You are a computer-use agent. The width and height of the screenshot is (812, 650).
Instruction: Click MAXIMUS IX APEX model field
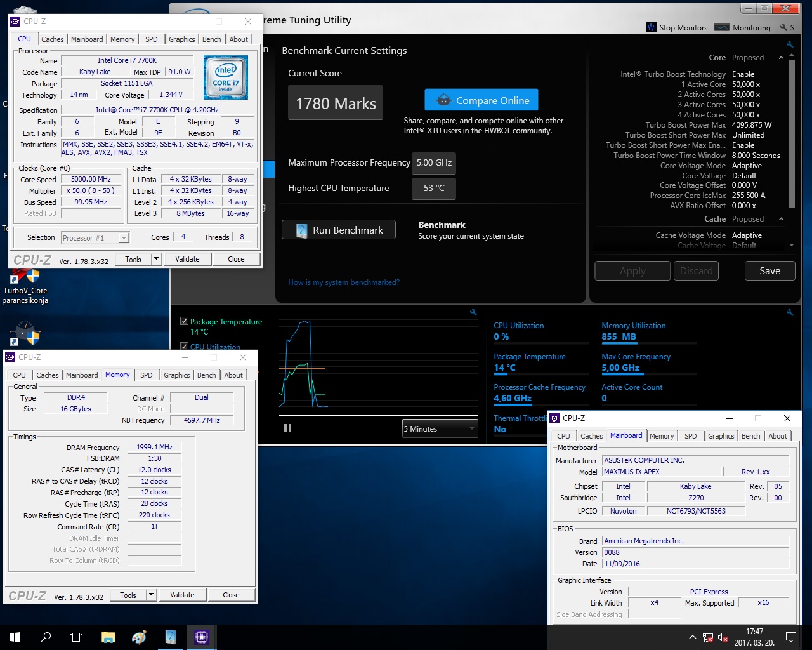(662, 472)
